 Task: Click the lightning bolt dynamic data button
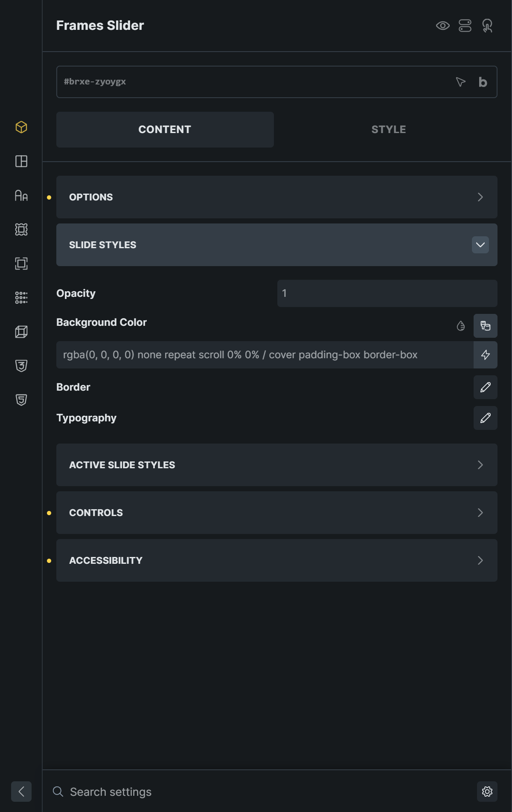pyautogui.click(x=486, y=355)
